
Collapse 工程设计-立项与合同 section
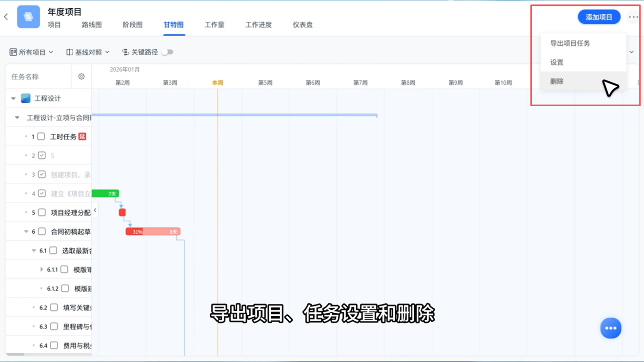click(17, 117)
